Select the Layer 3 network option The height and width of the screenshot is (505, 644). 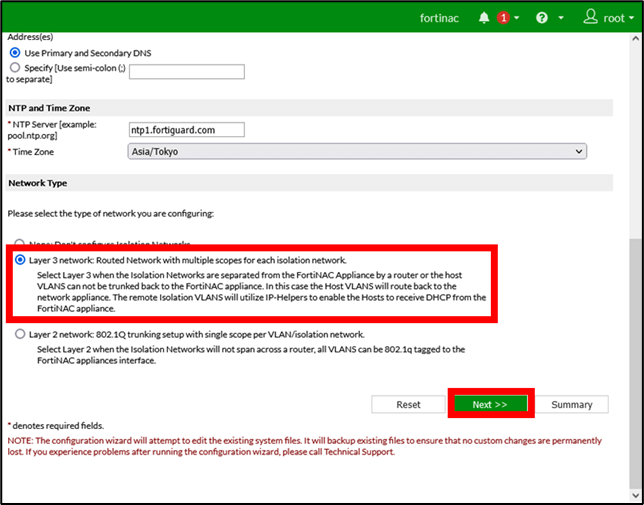(x=19, y=260)
